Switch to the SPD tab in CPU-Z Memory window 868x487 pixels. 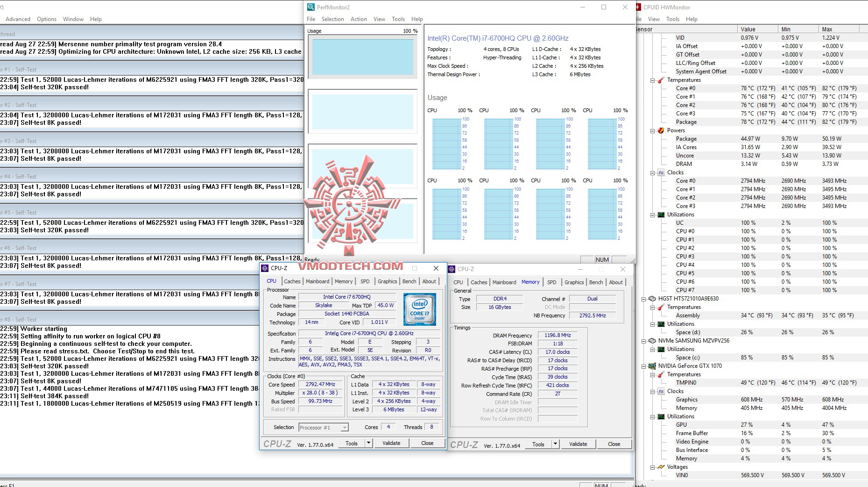[551, 282]
